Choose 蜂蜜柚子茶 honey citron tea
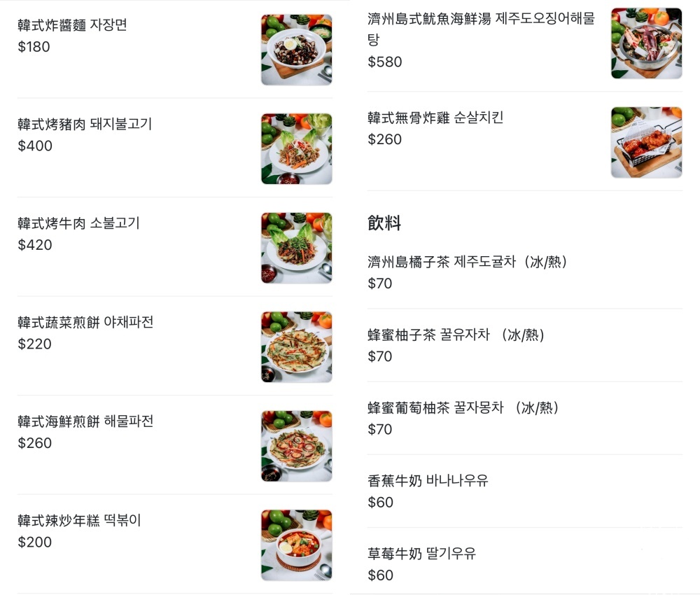 coord(456,335)
